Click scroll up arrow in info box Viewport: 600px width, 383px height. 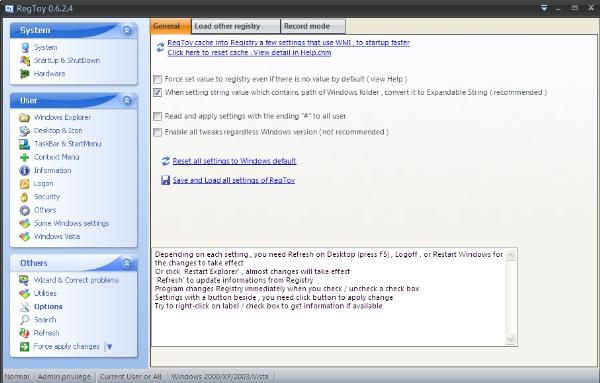510,256
